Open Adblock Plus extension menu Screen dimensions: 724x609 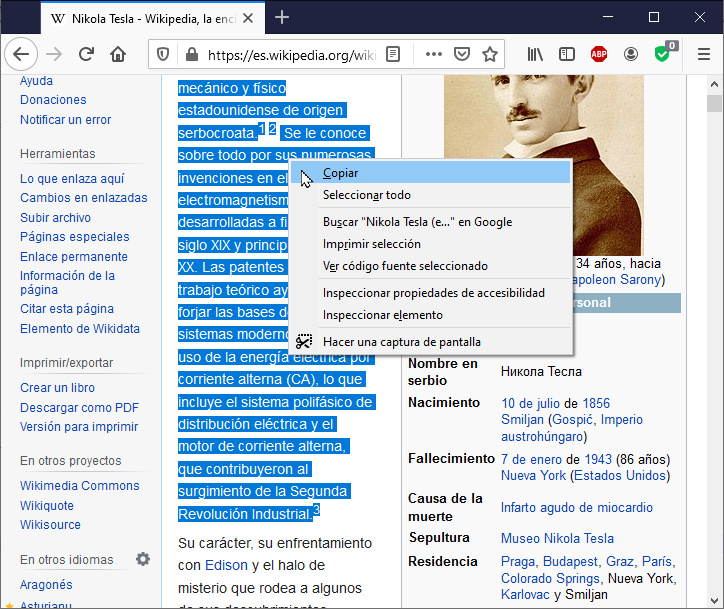599,54
